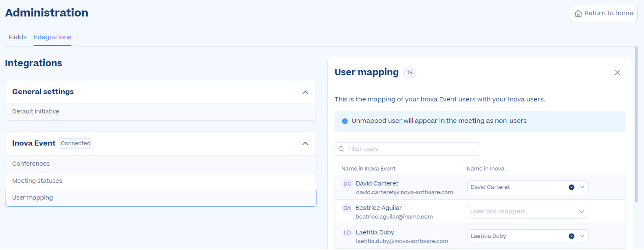The width and height of the screenshot is (644, 250).
Task: Open the Conferences item
Action: tap(161, 164)
